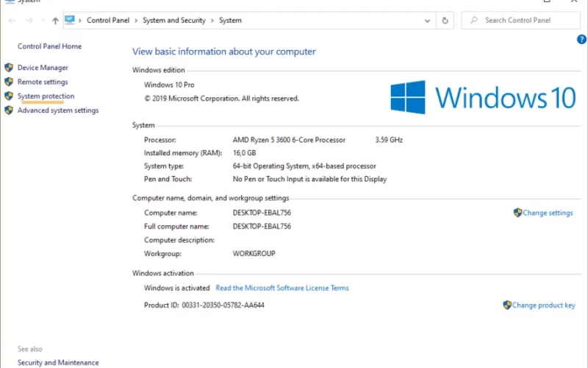
Task: Open the address bar history dropdown
Action: [427, 21]
